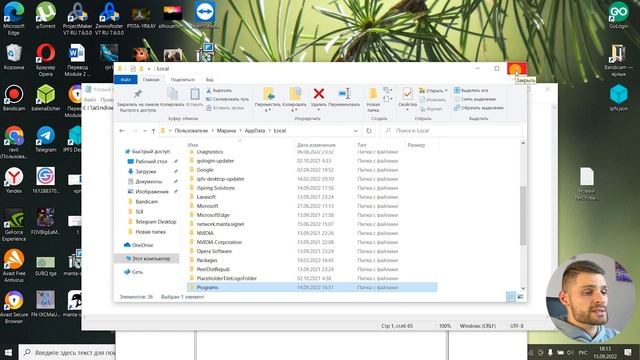
Task: Sort by the Тип column header
Action: coord(380,145)
